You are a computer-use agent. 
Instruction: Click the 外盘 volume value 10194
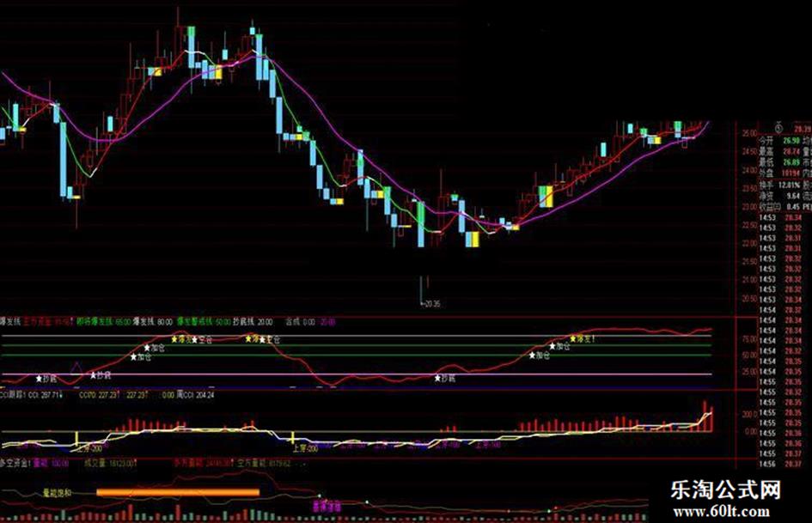coord(790,173)
